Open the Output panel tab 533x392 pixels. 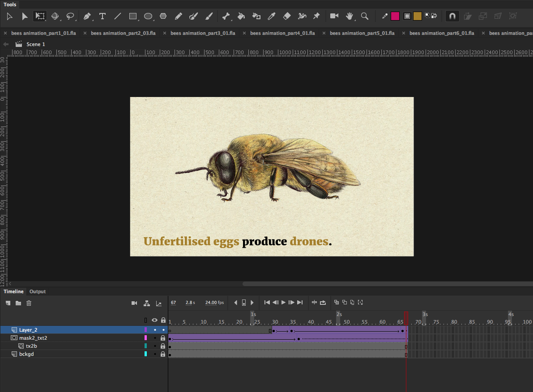[38, 291]
